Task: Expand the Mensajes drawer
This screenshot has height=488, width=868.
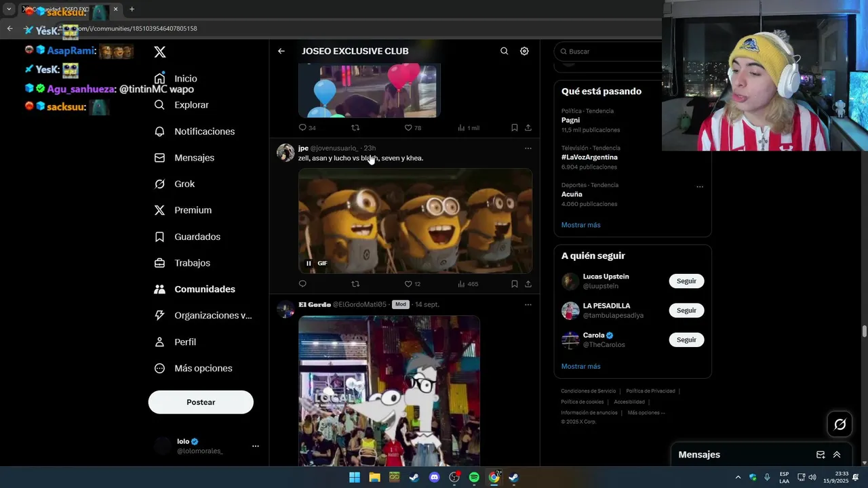Action: click(x=837, y=455)
